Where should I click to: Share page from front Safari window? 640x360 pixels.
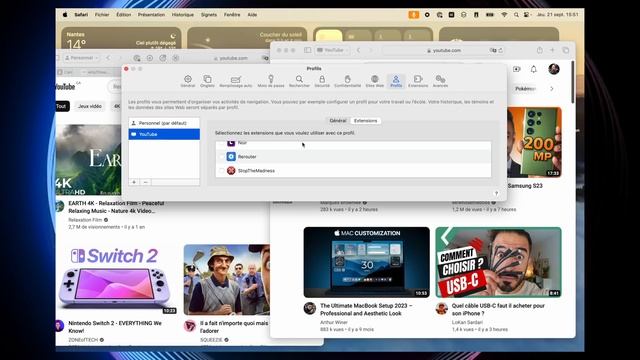coord(540,50)
